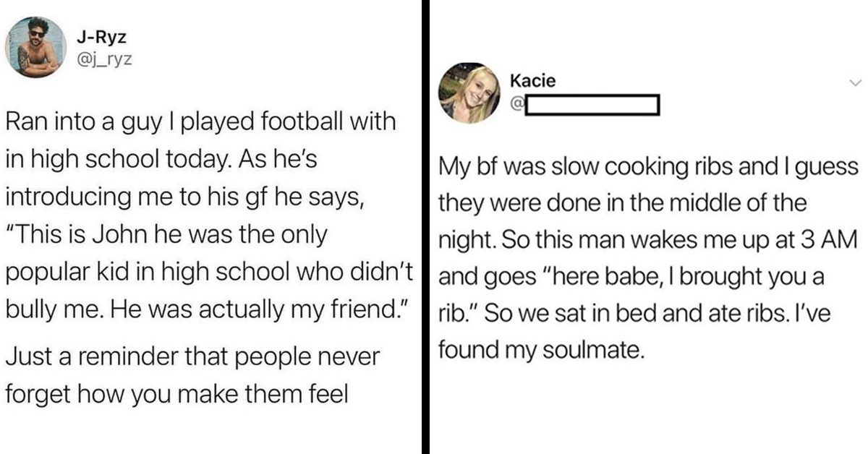The height and width of the screenshot is (454, 868).
Task: Click the line "in high school today. As he's"
Action: 161,158
